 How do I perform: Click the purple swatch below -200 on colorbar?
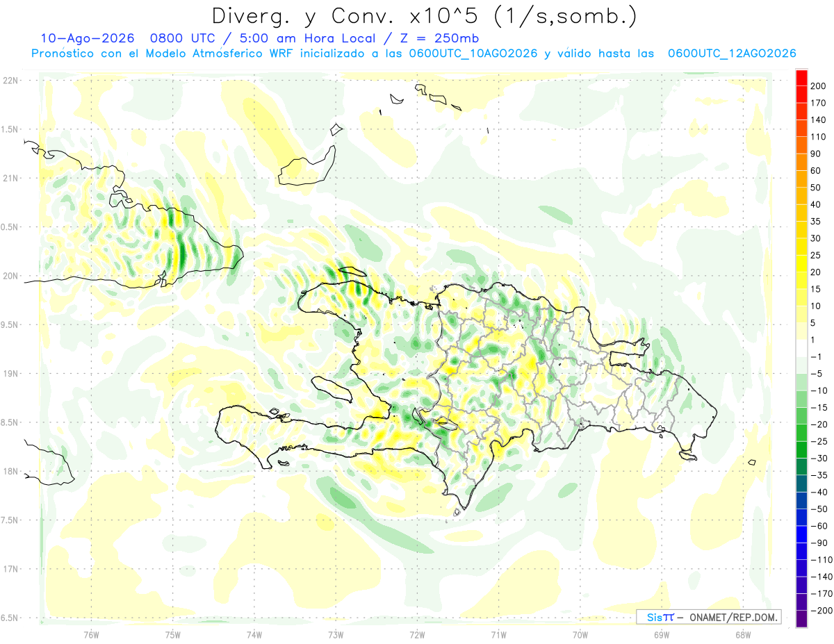(x=801, y=619)
